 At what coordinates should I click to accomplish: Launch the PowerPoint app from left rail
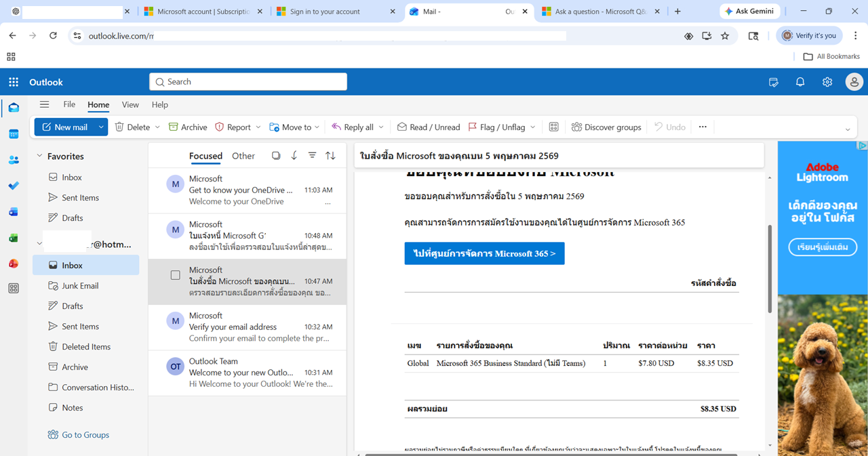14,264
